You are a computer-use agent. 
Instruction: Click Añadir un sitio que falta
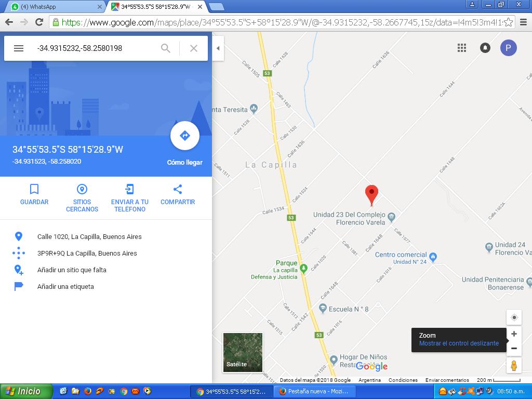72,270
